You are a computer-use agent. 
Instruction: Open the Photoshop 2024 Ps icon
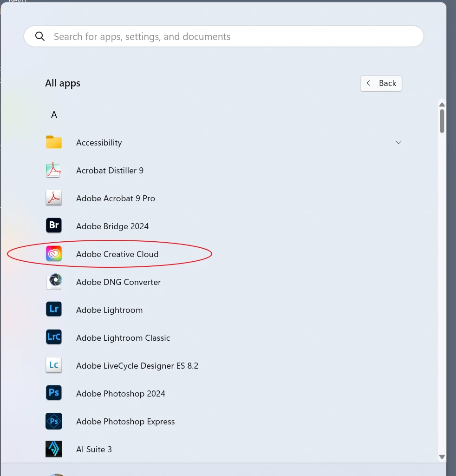(54, 393)
